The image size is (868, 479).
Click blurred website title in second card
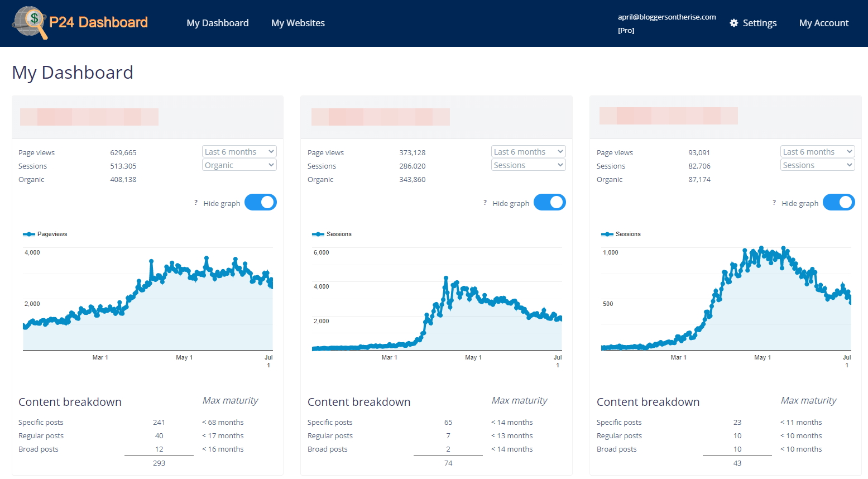pyautogui.click(x=381, y=117)
